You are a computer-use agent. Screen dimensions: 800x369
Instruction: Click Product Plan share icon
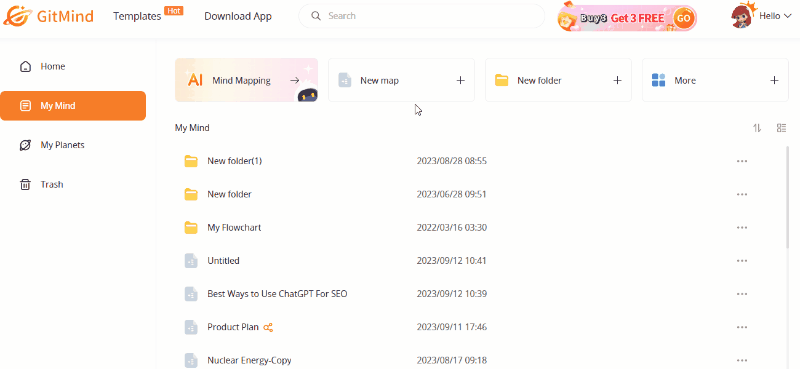268,328
